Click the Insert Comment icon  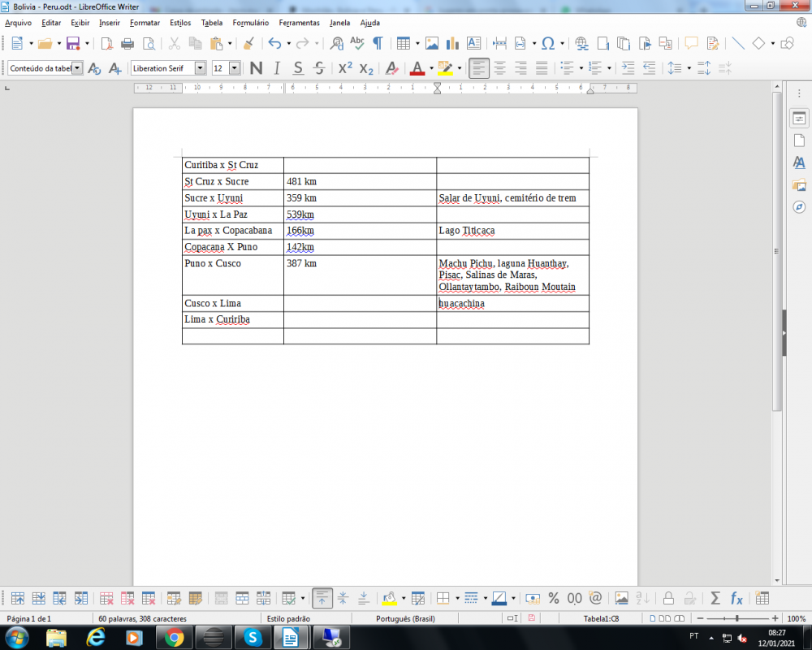(x=691, y=44)
